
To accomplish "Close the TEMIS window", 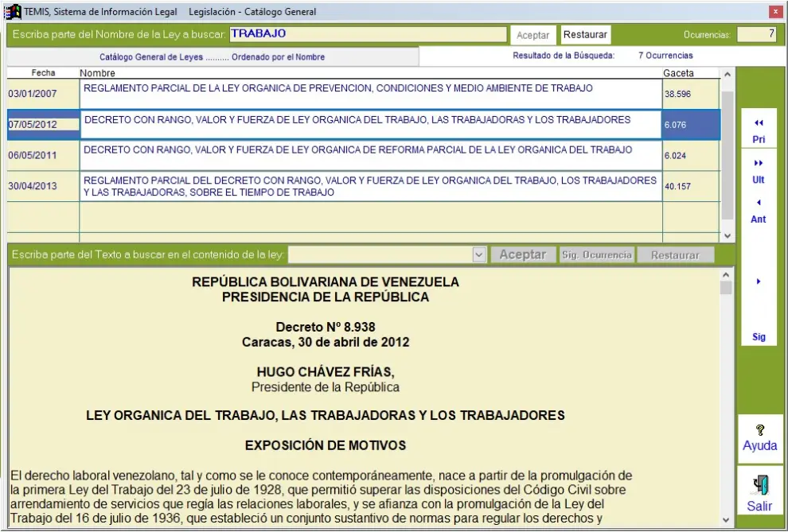I will (774, 12).
